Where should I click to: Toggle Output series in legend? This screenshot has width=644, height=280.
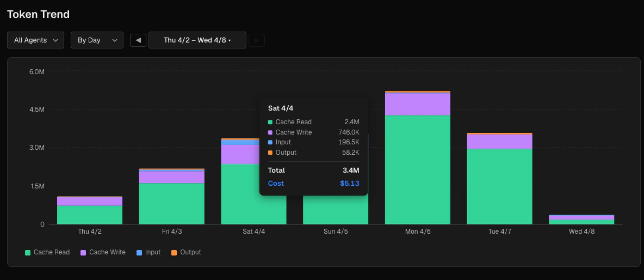[x=186, y=252]
